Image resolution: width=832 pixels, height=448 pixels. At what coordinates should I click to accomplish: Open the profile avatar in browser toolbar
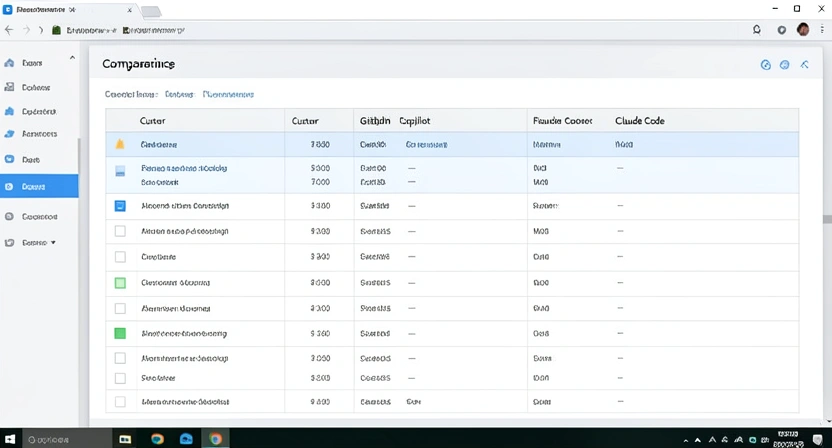pyautogui.click(x=803, y=30)
